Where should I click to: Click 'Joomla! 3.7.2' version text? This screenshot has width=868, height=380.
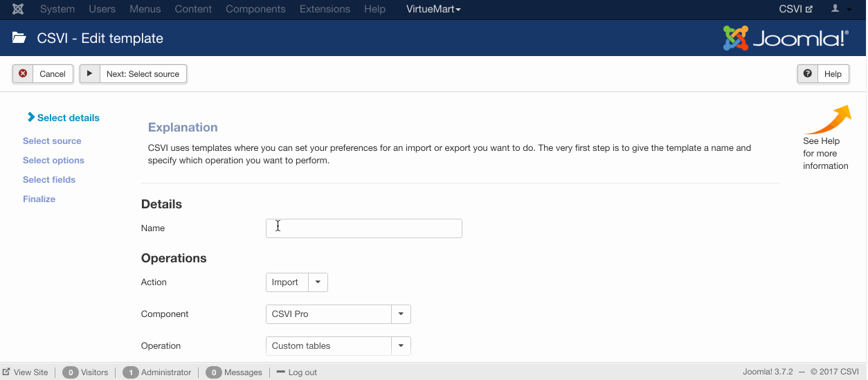766,372
